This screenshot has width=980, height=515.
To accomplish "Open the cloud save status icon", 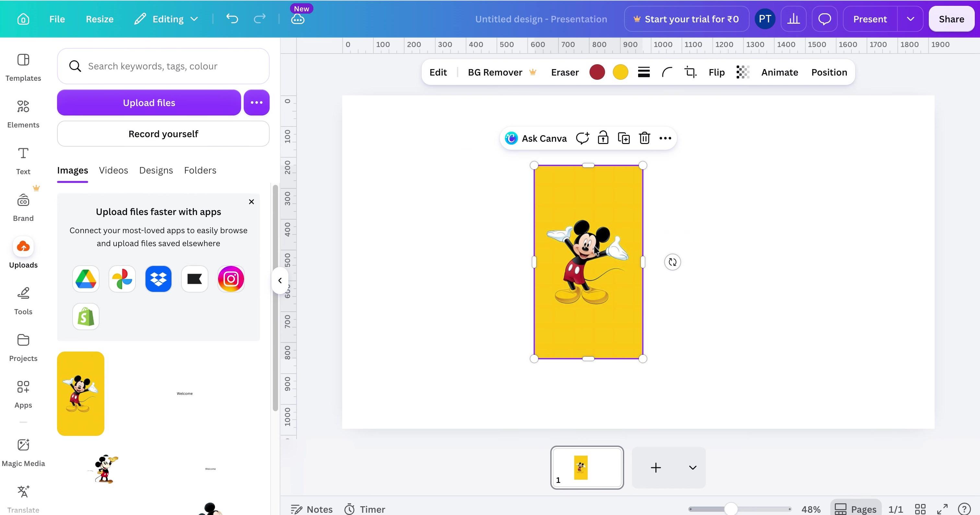I will pyautogui.click(x=297, y=19).
